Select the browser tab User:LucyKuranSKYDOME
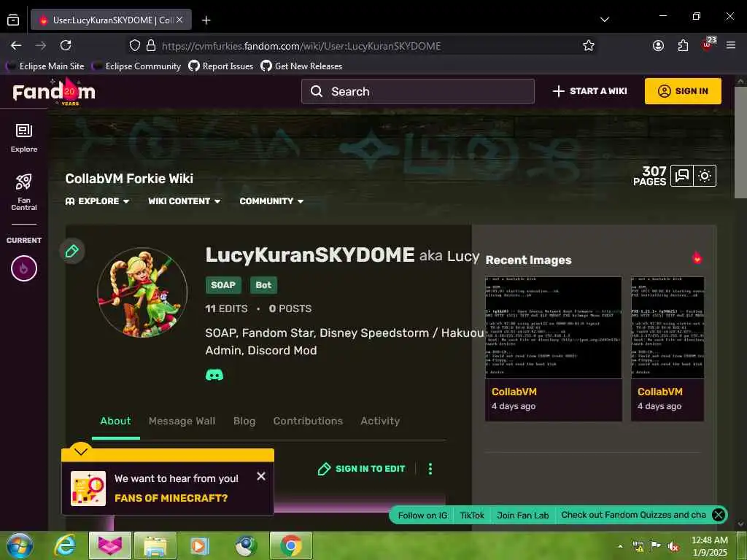This screenshot has width=747, height=560. click(112, 20)
